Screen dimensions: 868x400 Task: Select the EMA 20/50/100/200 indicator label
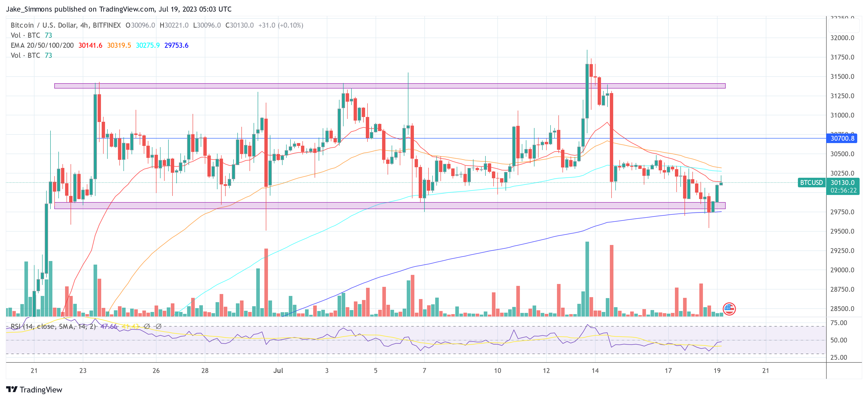click(x=42, y=45)
